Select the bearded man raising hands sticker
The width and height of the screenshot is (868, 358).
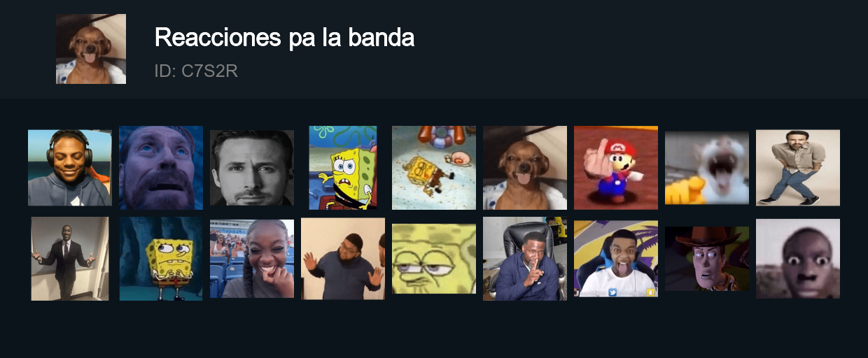pos(343,259)
